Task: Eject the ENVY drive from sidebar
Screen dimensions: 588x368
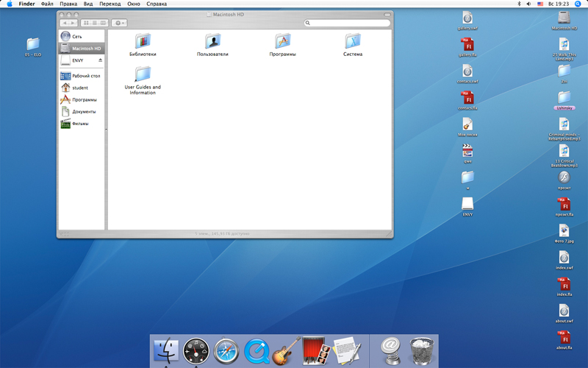Action: 100,60
